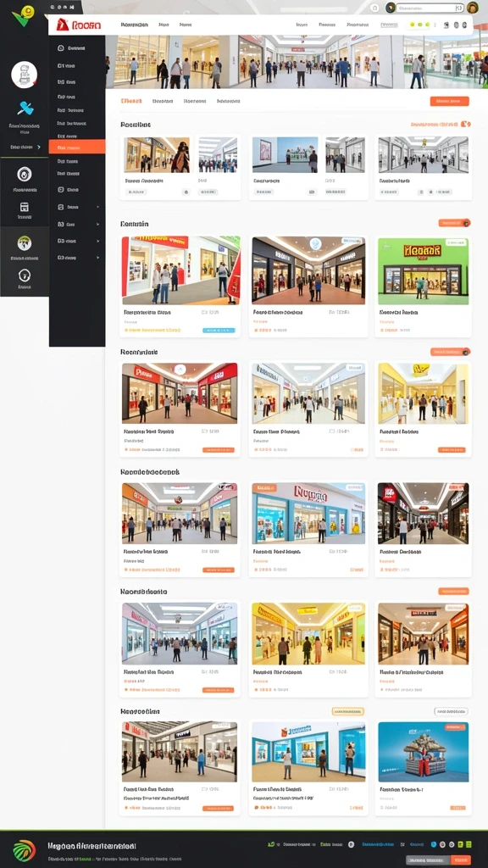488x868 pixels.
Task: Click the orange button in footer bottom-right
Action: (x=461, y=860)
